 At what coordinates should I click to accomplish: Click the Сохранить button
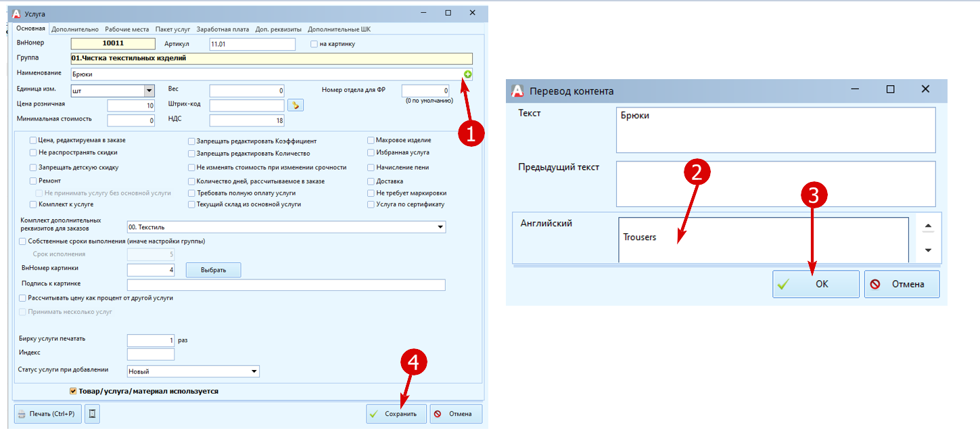point(396,413)
